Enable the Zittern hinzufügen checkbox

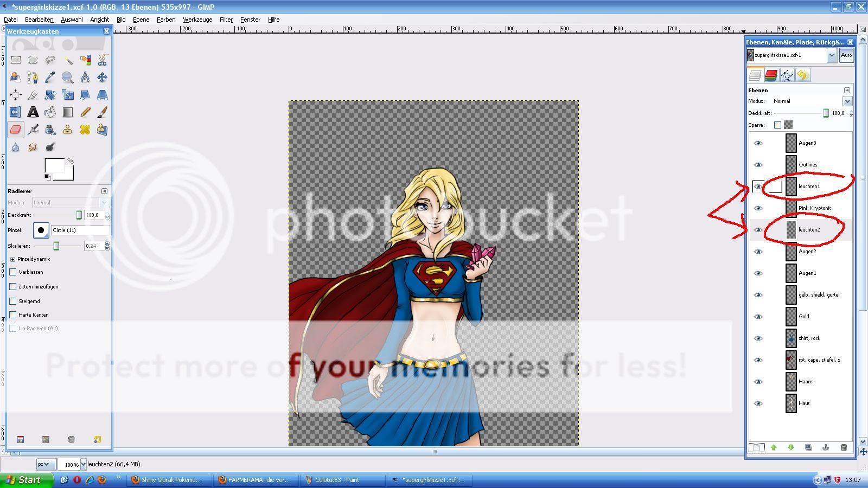[13, 286]
